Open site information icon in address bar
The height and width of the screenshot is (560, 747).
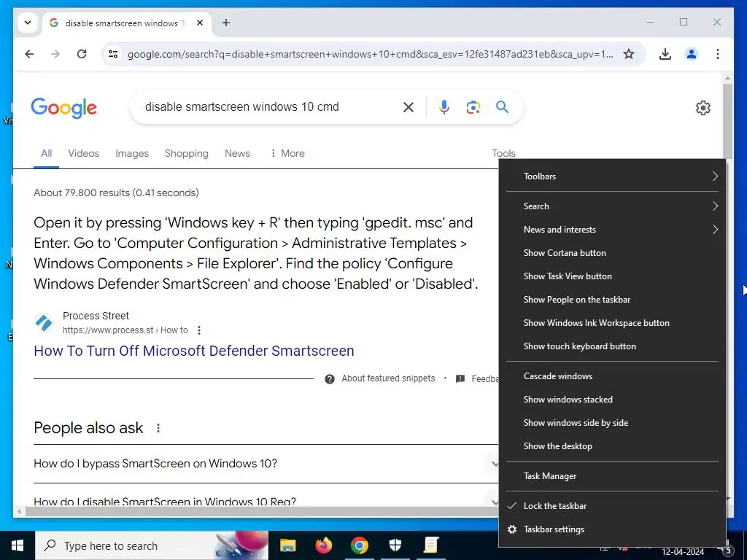(113, 54)
